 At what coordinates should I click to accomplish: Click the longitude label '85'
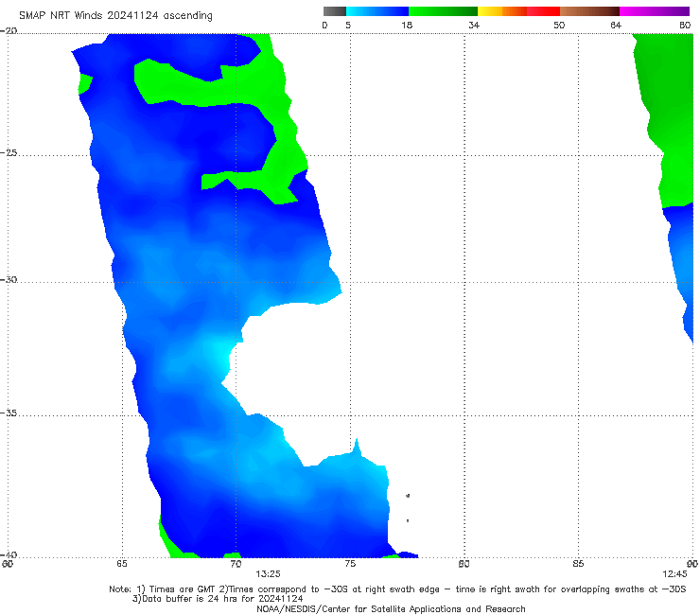578,564
